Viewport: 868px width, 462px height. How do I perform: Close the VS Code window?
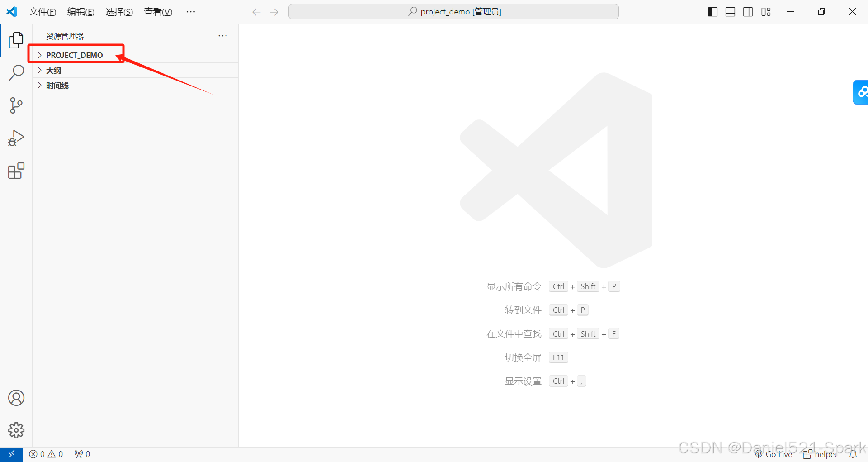[x=853, y=12]
